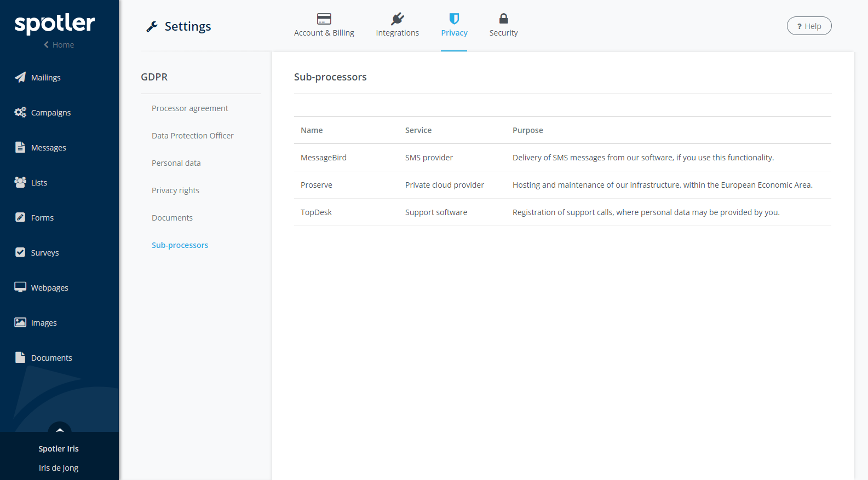The width and height of the screenshot is (868, 480).
Task: Click the Spotler logo
Action: pos(55,24)
